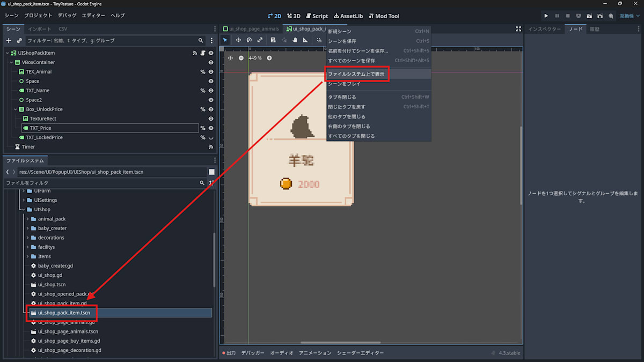Switch to the Script workspace
This screenshot has width=644, height=362.
317,16
